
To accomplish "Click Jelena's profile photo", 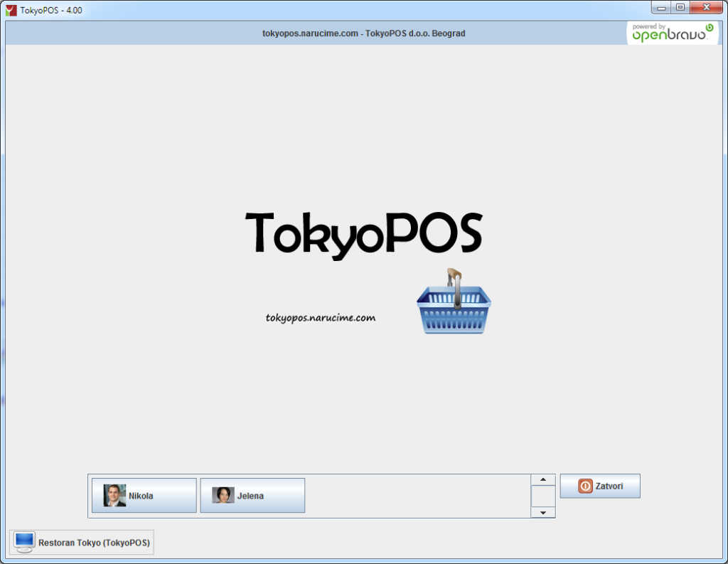I will click(x=223, y=495).
